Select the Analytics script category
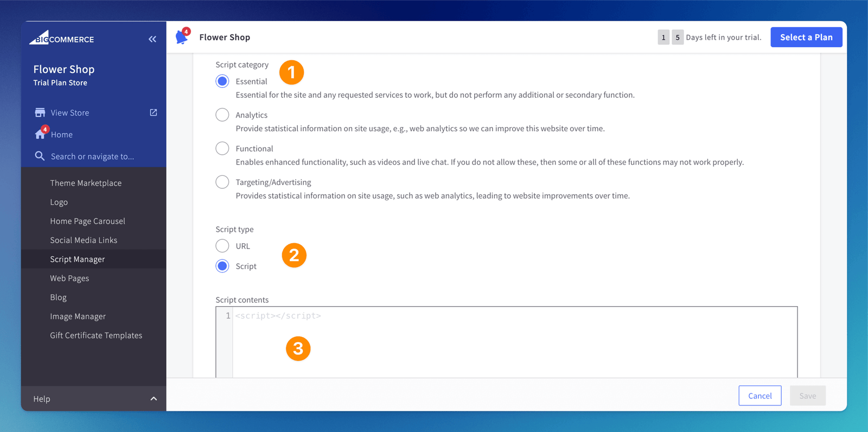868x432 pixels. coord(222,115)
